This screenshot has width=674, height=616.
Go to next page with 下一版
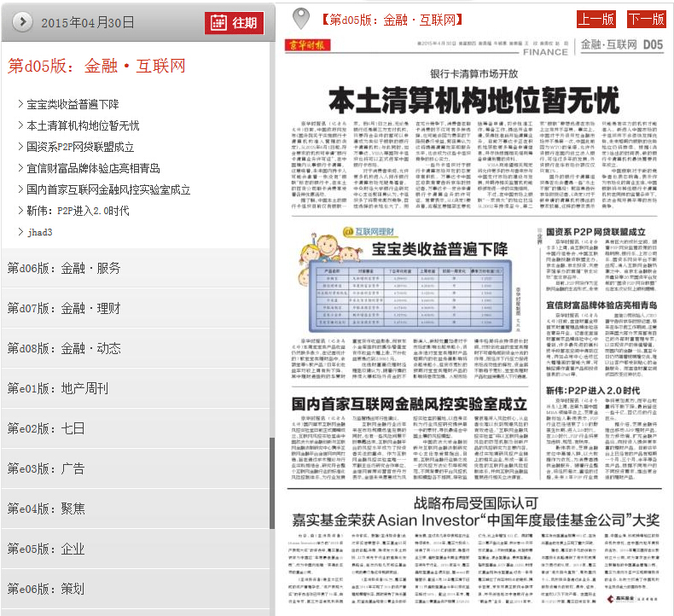[647, 20]
